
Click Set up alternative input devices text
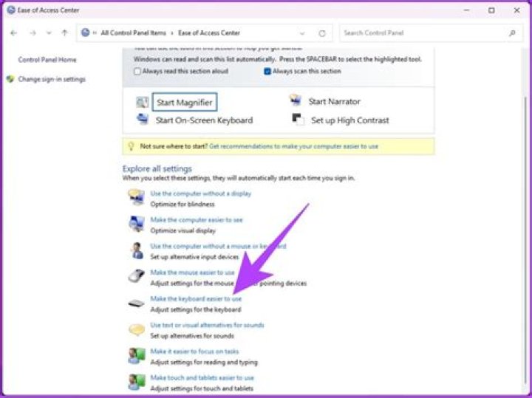[194, 257]
